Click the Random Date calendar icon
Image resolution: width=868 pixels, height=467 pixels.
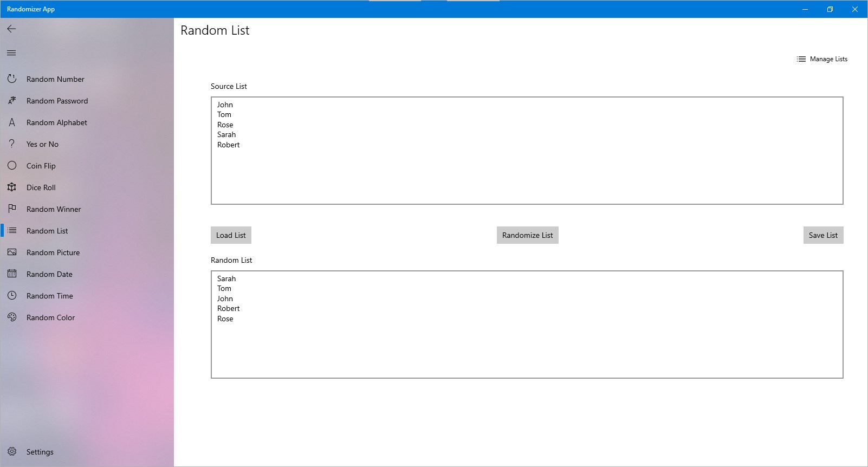12,274
